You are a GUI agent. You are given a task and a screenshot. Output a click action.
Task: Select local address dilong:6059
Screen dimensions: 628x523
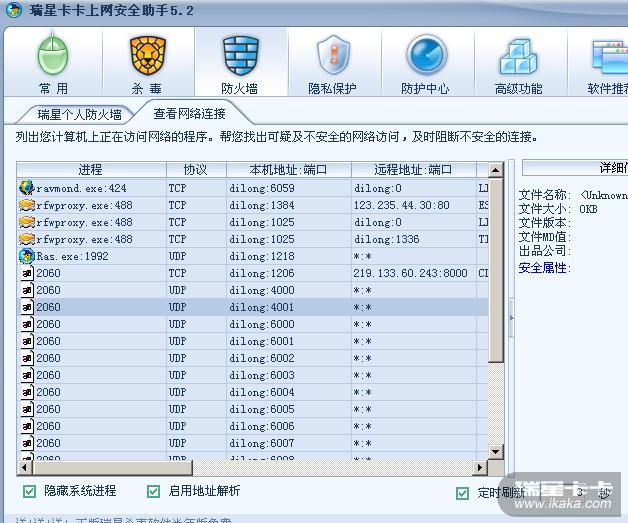pos(262,188)
